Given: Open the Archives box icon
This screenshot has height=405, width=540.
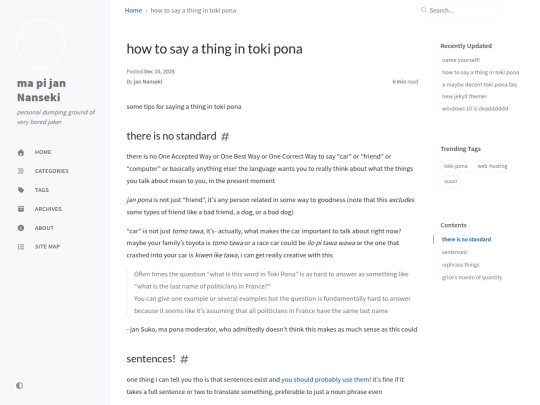Looking at the screenshot, I should [x=21, y=209].
